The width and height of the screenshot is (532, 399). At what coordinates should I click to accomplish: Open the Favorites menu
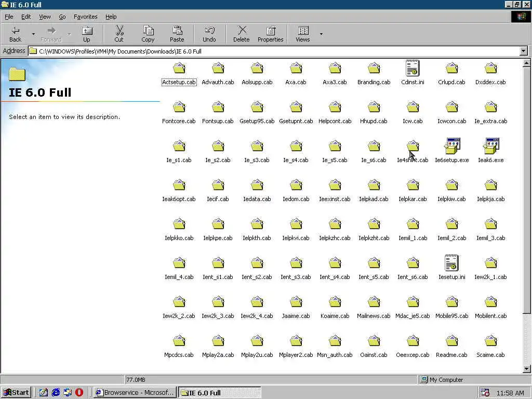[86, 17]
